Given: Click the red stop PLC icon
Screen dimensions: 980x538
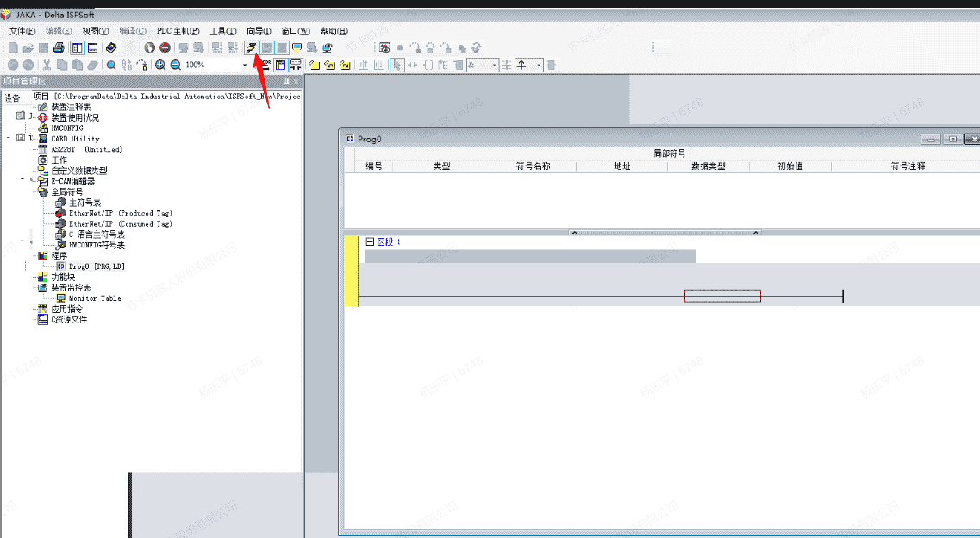Looking at the screenshot, I should point(165,47).
